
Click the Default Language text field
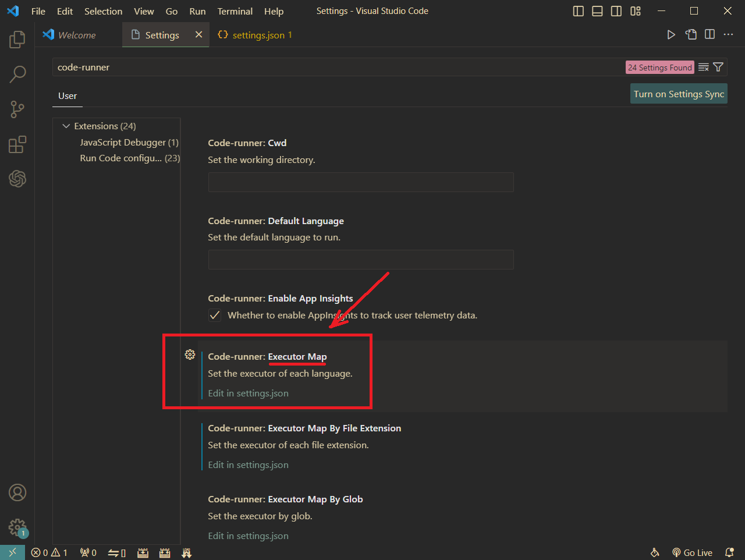[x=361, y=260]
